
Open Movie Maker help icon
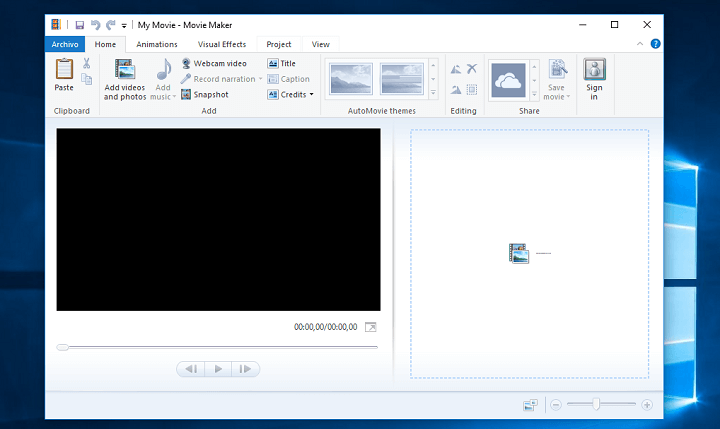click(x=655, y=44)
